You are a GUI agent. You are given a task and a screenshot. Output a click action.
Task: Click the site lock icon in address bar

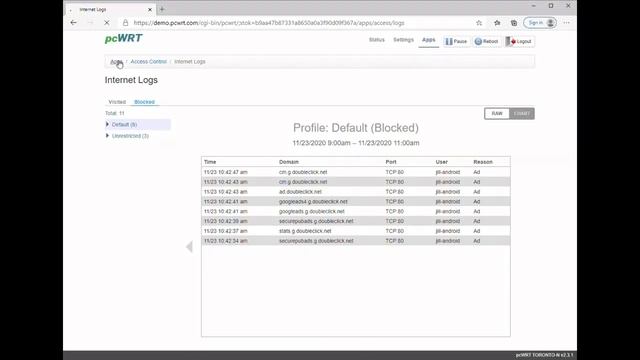click(x=125, y=23)
